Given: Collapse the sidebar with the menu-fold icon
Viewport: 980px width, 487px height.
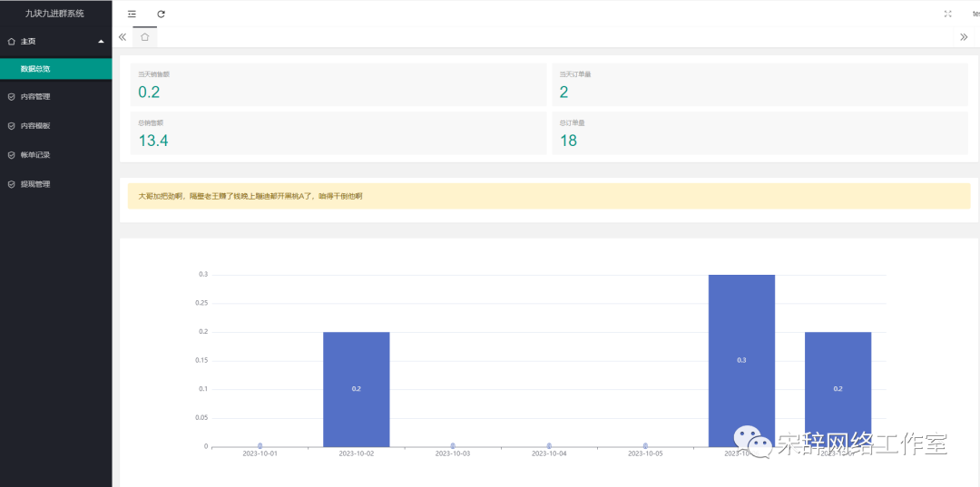Looking at the screenshot, I should 132,14.
